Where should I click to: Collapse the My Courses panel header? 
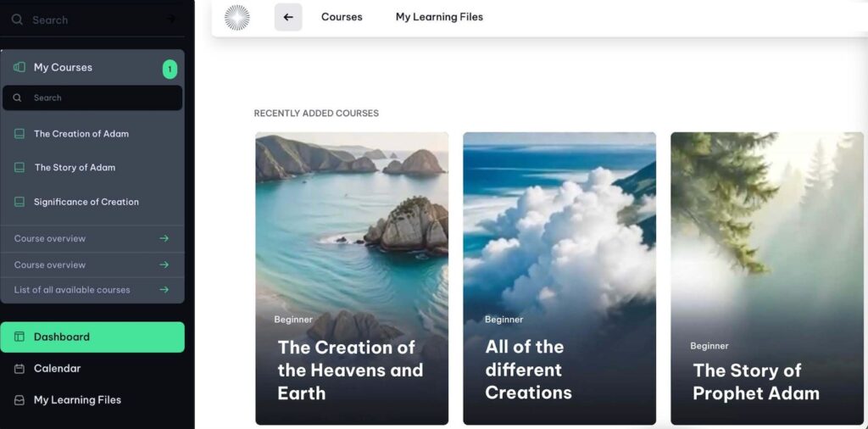tap(92, 68)
